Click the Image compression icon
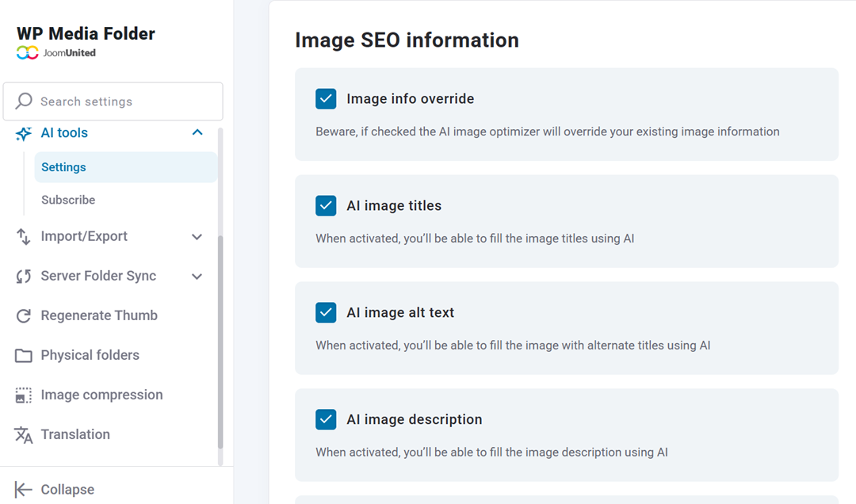 click(x=24, y=395)
